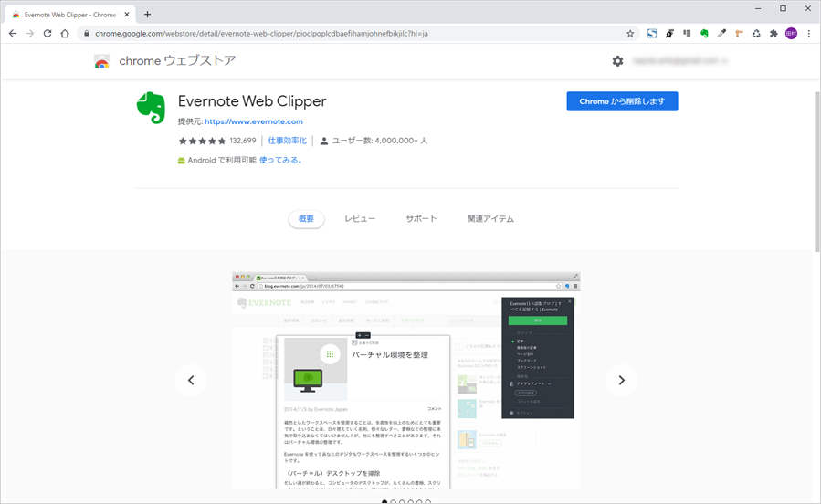Open Chrome's three-dot menu

click(809, 34)
